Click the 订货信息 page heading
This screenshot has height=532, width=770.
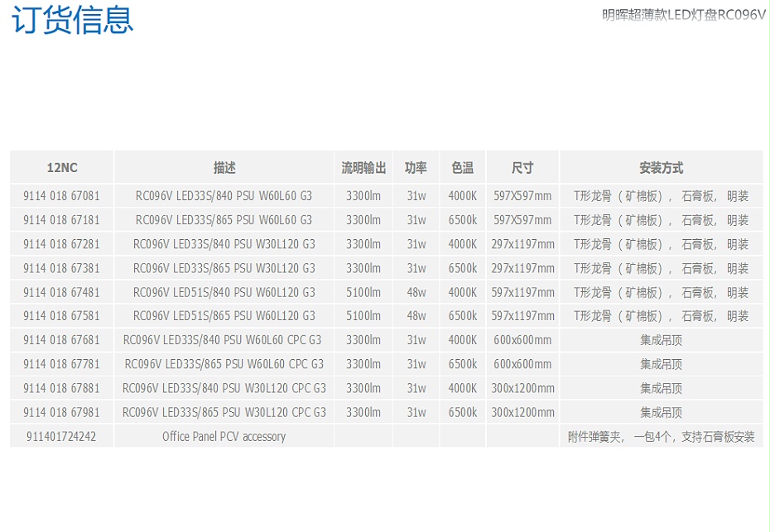[72, 20]
